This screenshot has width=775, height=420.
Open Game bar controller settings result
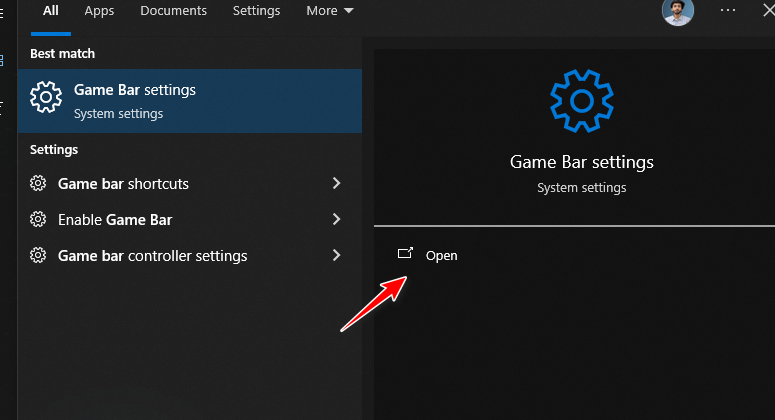pos(190,255)
